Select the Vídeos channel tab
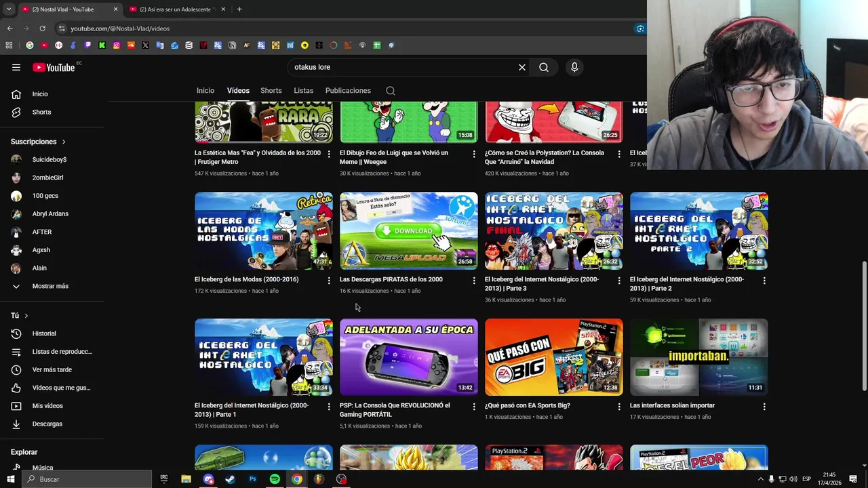 click(238, 91)
